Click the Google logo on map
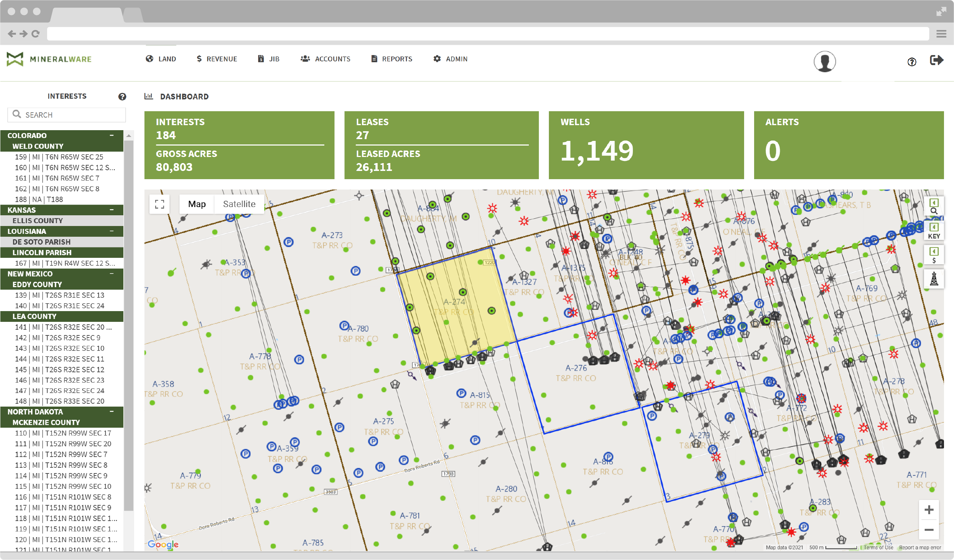Viewport: 954px width, 560px height. point(163,544)
